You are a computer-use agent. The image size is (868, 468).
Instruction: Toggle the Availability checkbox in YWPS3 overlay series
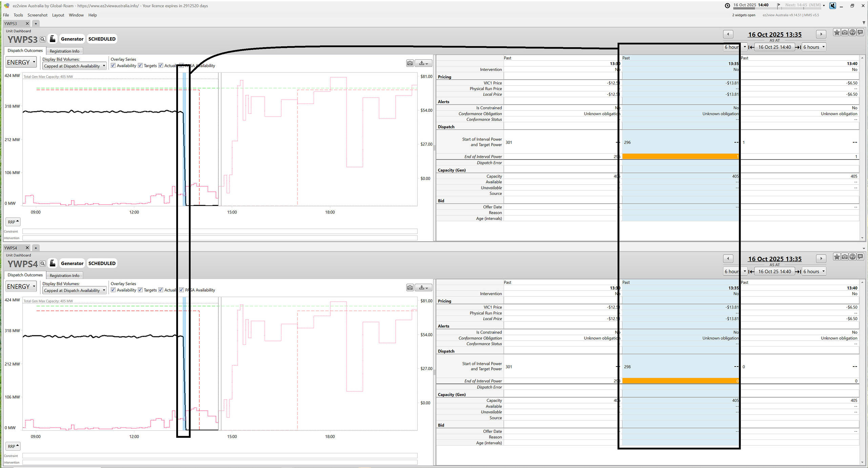coord(113,66)
